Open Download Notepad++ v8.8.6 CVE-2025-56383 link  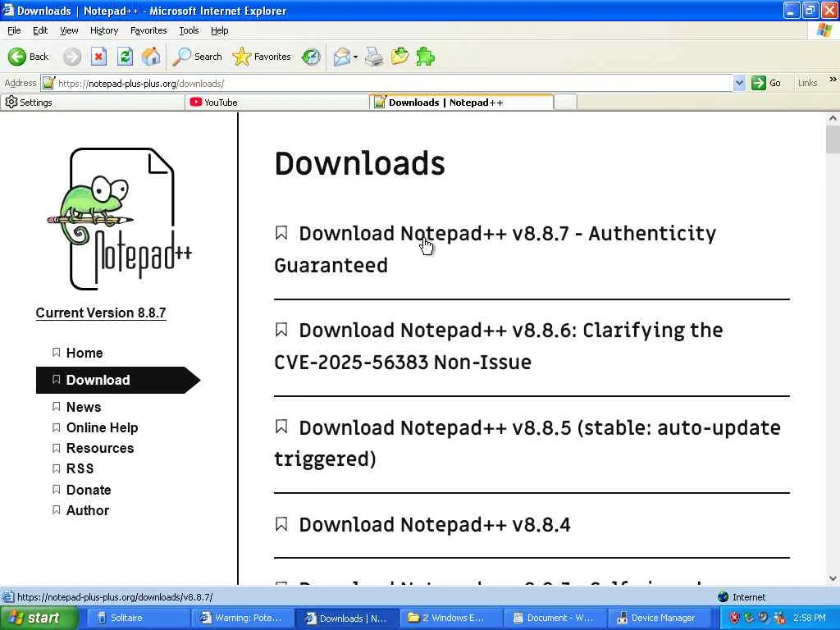tap(498, 346)
